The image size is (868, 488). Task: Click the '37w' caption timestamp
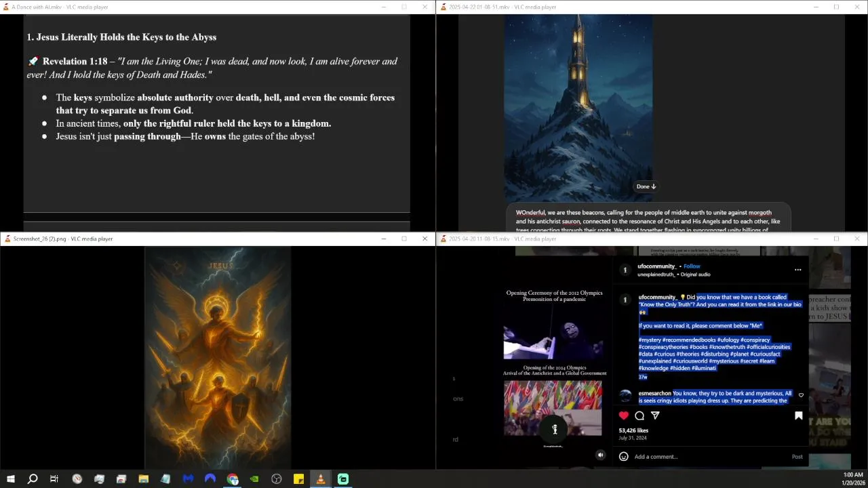[x=643, y=377]
